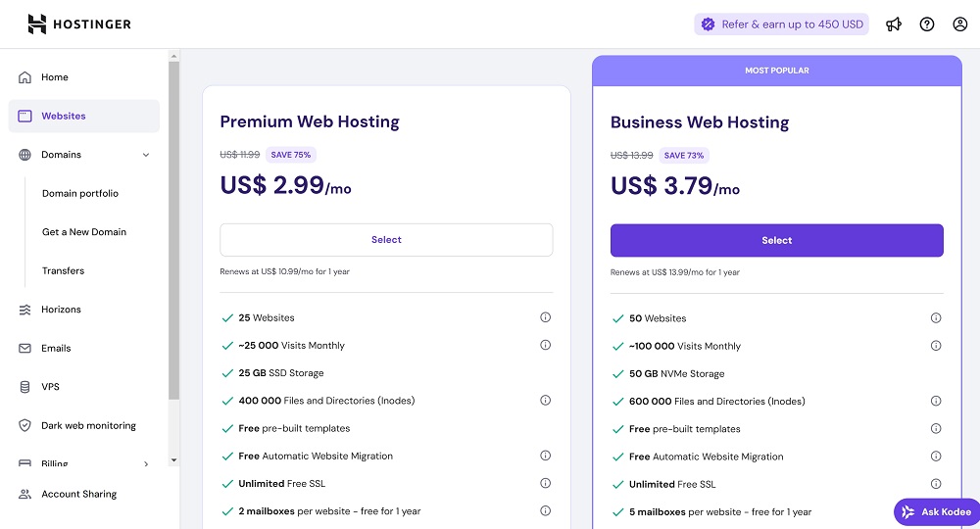
Task: Select the Business Web Hosting plan
Action: pos(776,241)
